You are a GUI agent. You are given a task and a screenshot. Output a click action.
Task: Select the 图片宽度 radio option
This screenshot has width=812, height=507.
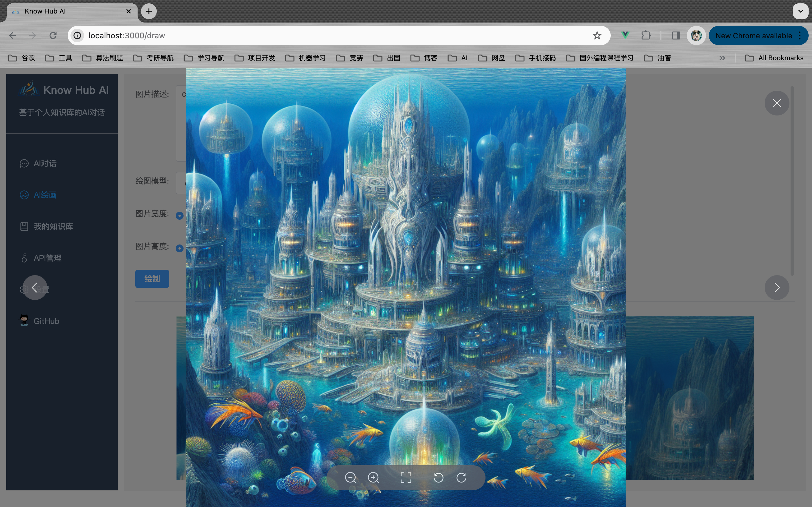(180, 215)
